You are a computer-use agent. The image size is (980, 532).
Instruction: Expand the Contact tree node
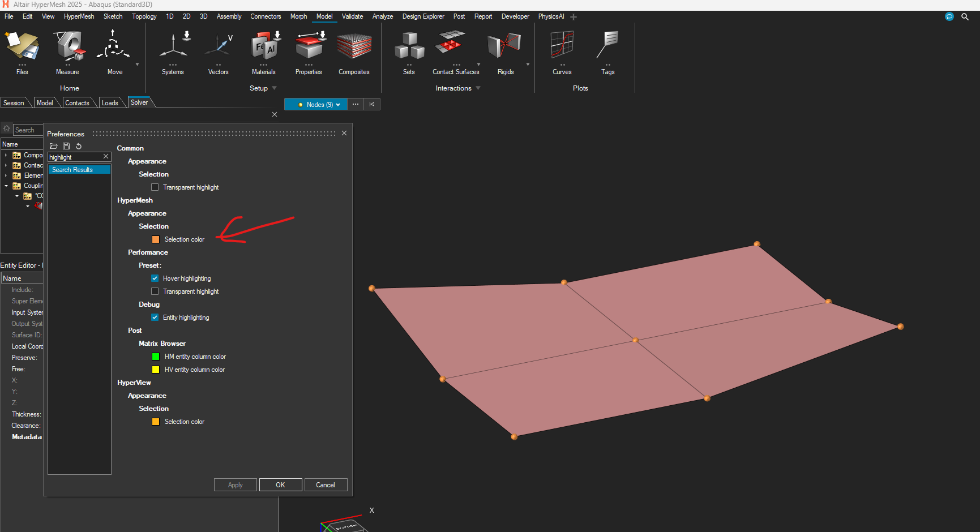click(6, 165)
